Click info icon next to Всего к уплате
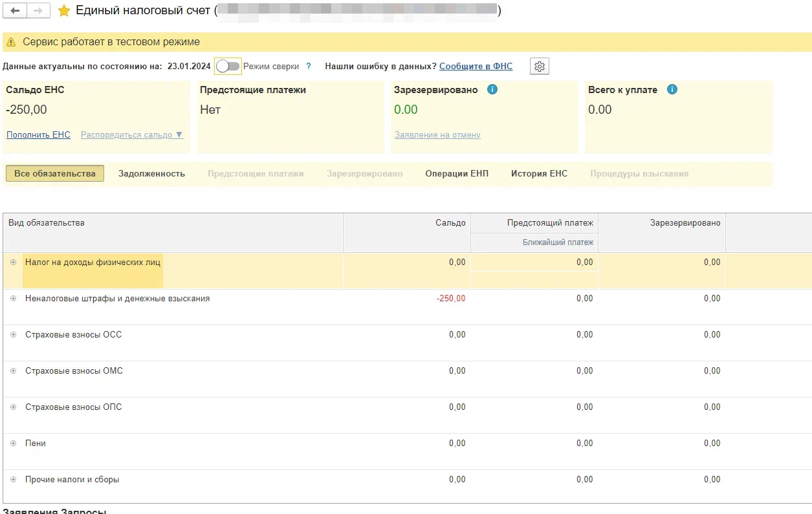 (x=672, y=90)
